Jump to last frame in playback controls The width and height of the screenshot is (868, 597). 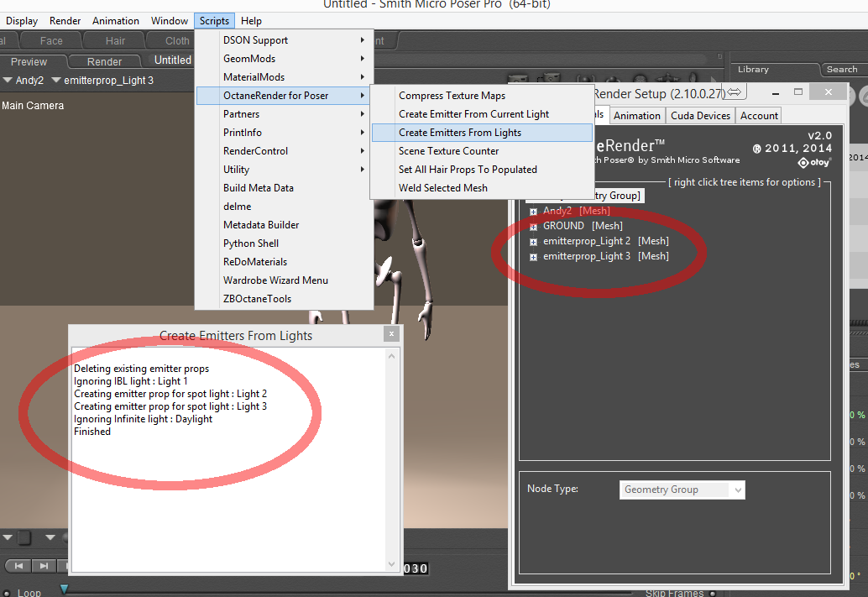[x=44, y=566]
